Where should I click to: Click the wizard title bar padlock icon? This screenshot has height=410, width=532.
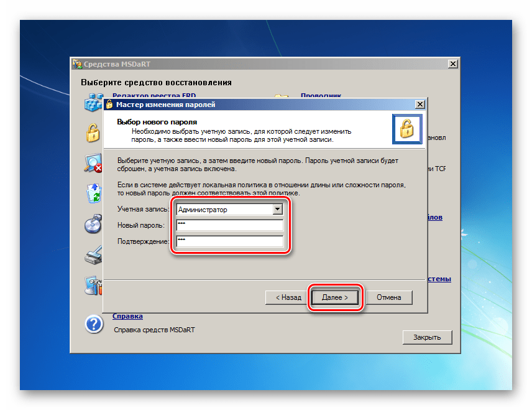109,105
